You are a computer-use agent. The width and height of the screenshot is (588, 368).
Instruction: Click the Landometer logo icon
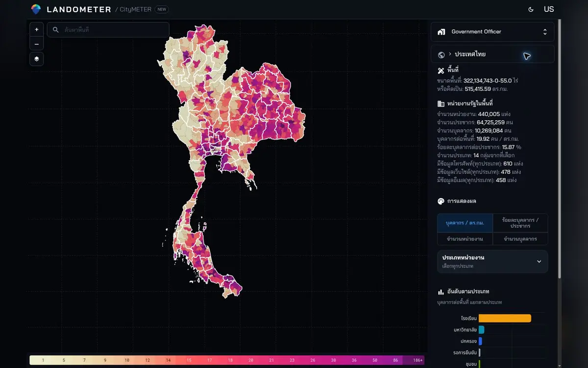(36, 9)
